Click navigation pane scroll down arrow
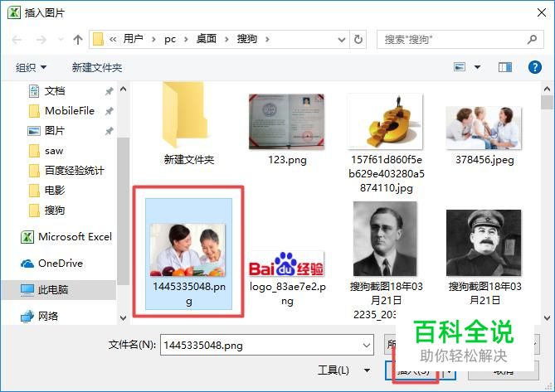Image resolution: width=555 pixels, height=392 pixels. coord(123,317)
